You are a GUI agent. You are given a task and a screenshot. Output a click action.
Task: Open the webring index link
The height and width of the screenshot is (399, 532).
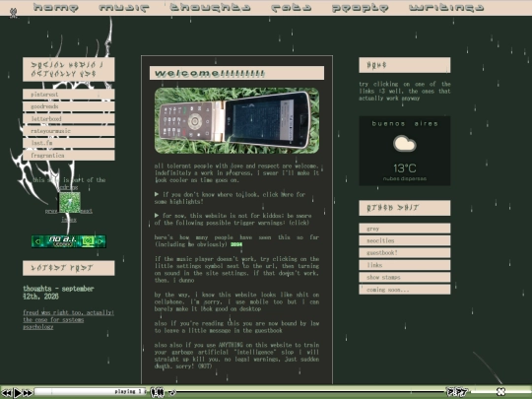[x=69, y=220]
